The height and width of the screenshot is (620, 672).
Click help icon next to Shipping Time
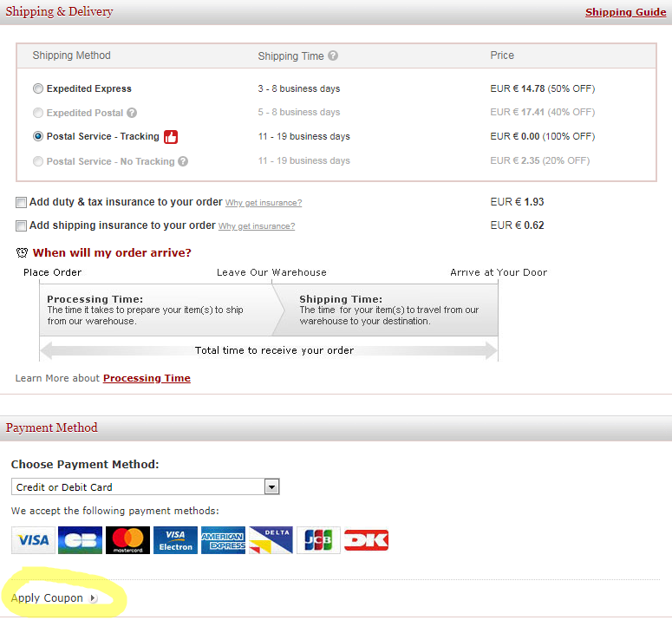[333, 56]
